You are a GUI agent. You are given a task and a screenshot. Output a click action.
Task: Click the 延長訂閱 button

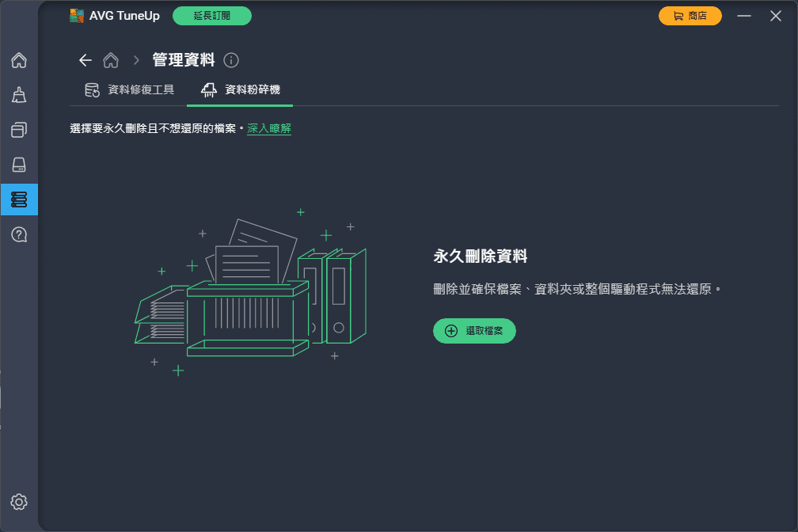pyautogui.click(x=212, y=16)
